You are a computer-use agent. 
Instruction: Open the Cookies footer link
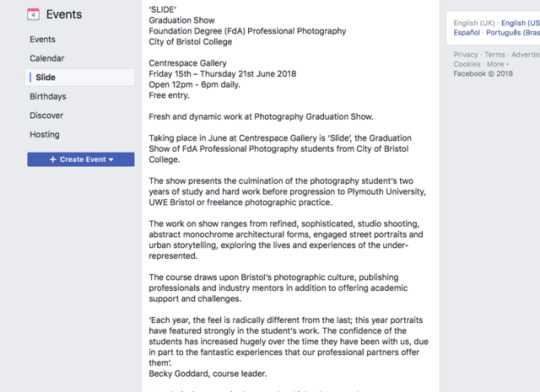(x=467, y=64)
